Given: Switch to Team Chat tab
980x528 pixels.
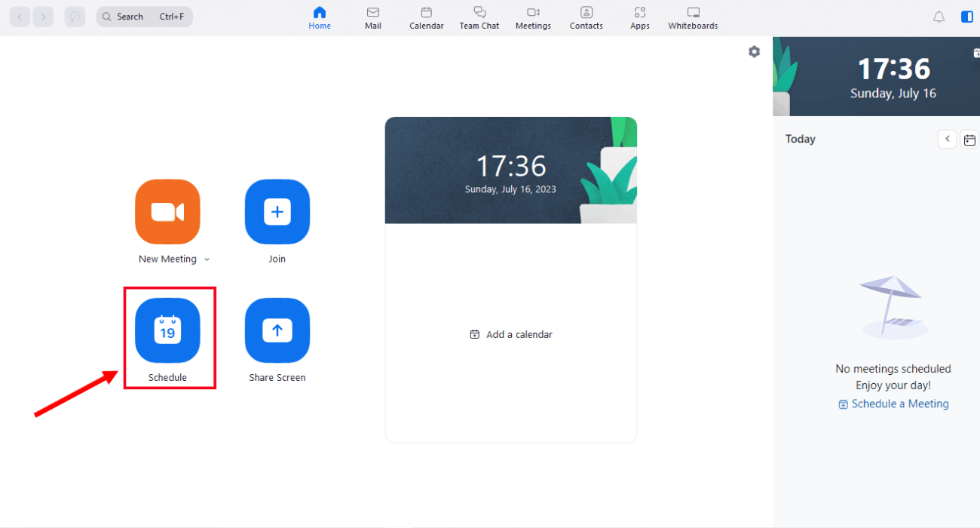Looking at the screenshot, I should [479, 18].
